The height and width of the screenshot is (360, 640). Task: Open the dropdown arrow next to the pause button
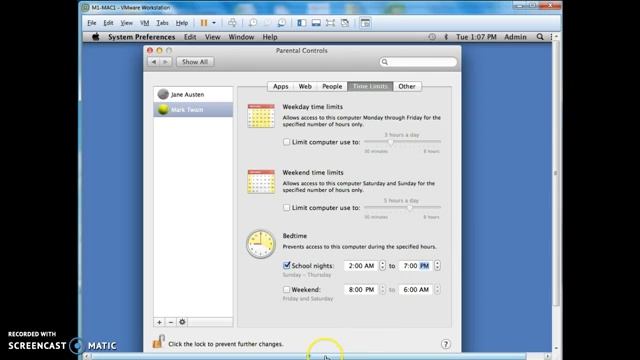[x=214, y=23]
